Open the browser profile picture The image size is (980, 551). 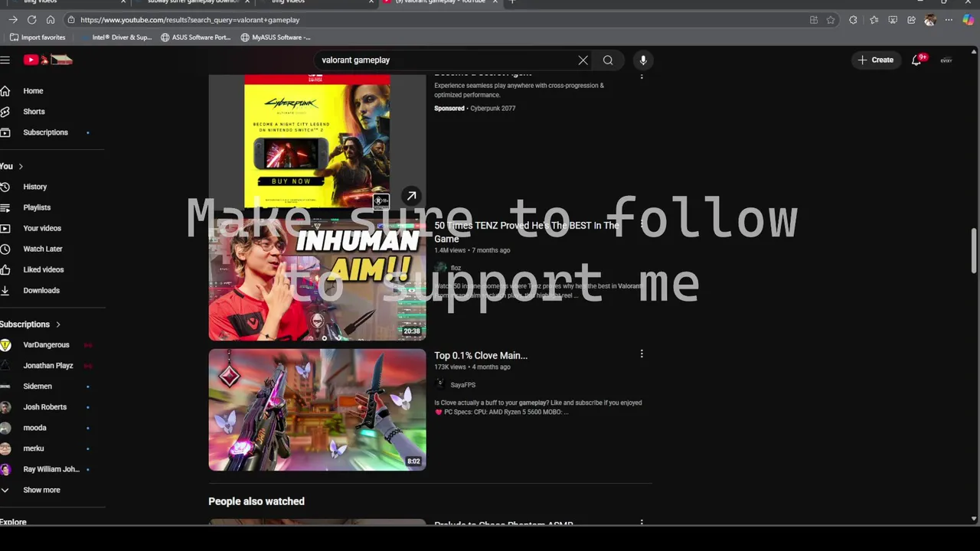click(930, 20)
